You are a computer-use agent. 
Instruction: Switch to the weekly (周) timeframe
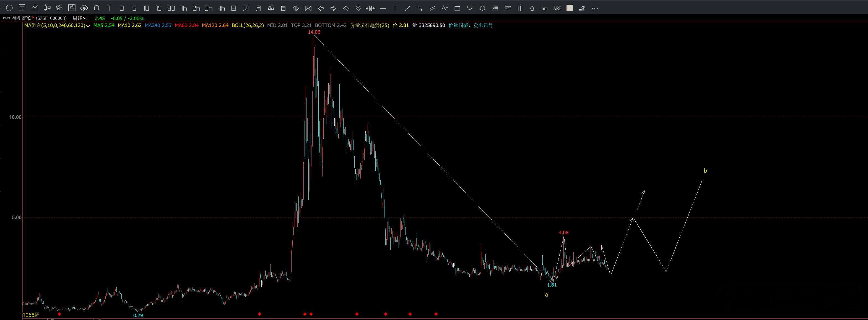click(x=246, y=8)
